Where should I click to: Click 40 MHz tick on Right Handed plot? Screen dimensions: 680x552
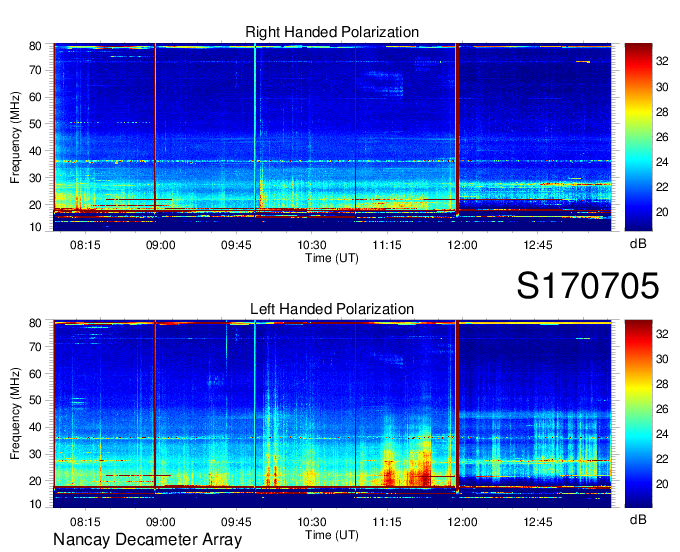35,151
